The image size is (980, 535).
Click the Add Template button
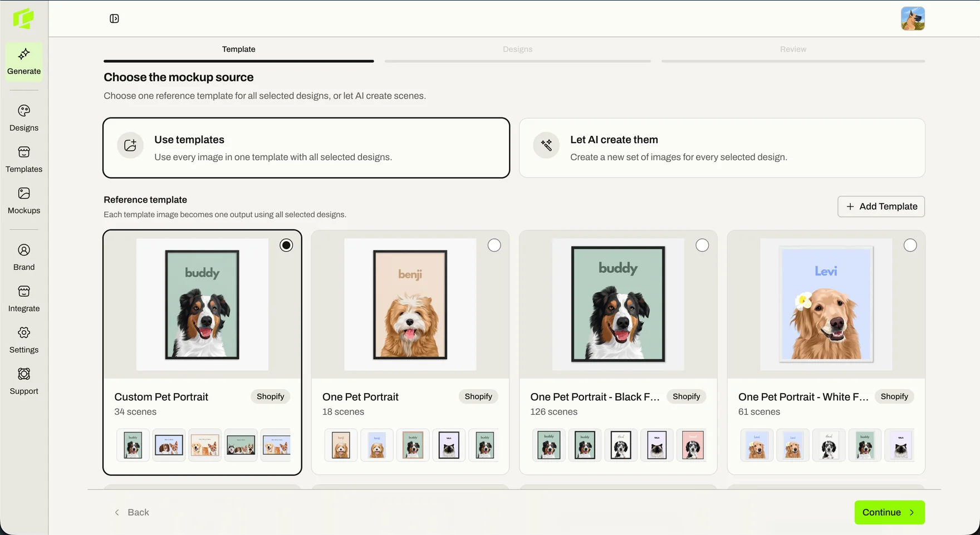click(x=881, y=207)
